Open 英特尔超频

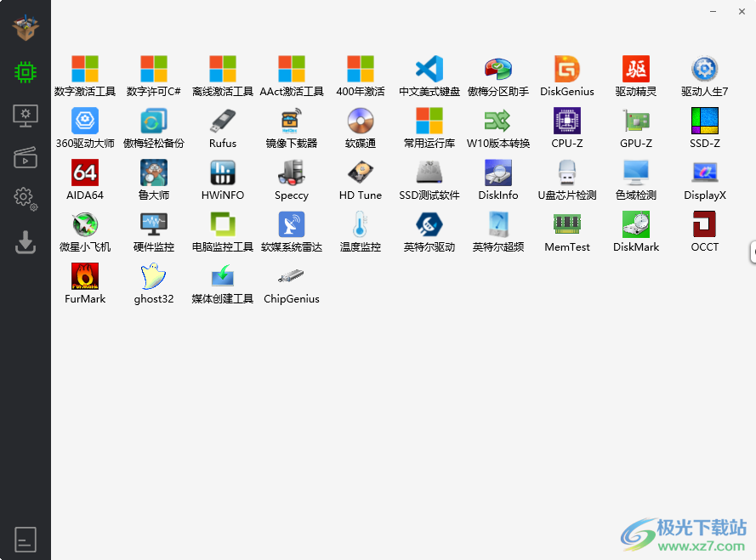click(498, 224)
